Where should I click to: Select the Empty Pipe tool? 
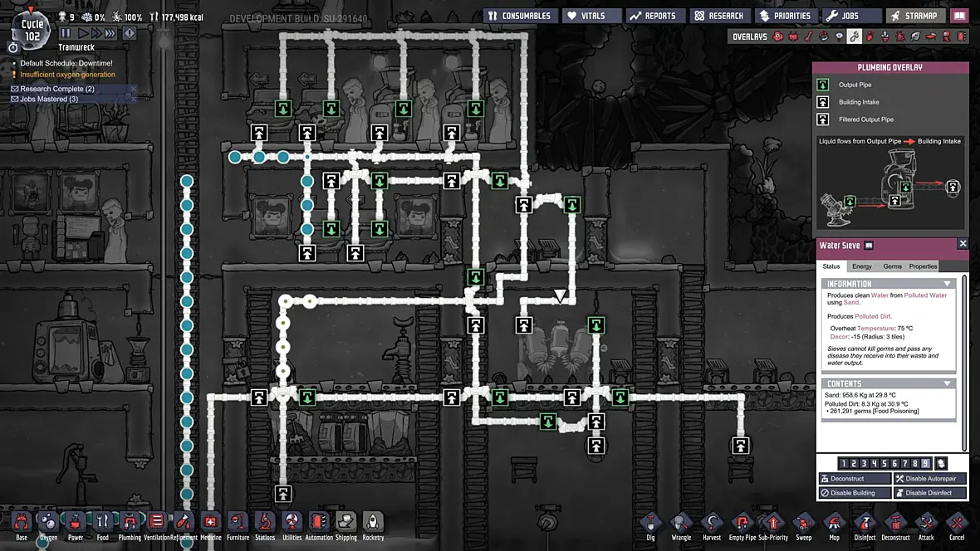(x=742, y=527)
